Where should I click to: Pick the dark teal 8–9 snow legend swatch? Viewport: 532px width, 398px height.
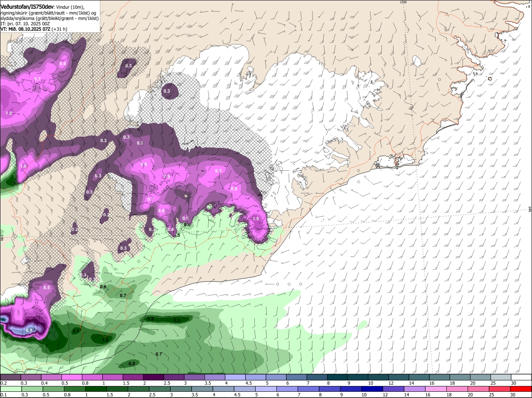point(337,377)
